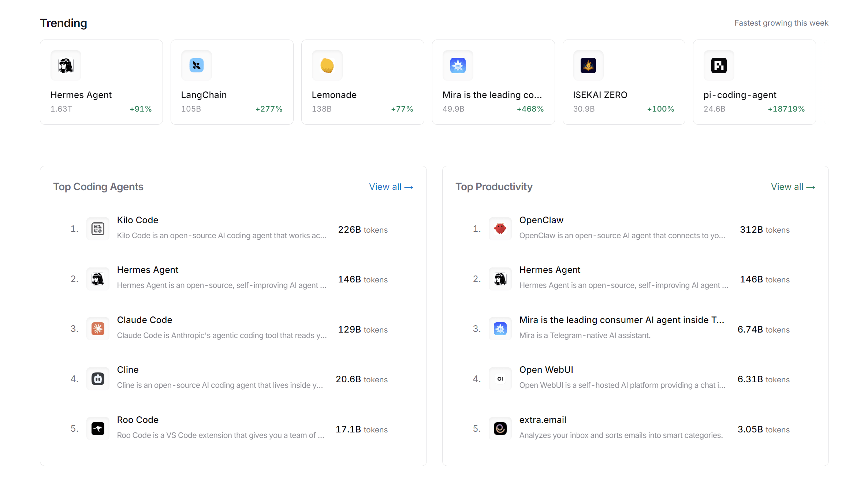The height and width of the screenshot is (480, 868).
Task: Click the 129B tokens value
Action: [x=363, y=330]
